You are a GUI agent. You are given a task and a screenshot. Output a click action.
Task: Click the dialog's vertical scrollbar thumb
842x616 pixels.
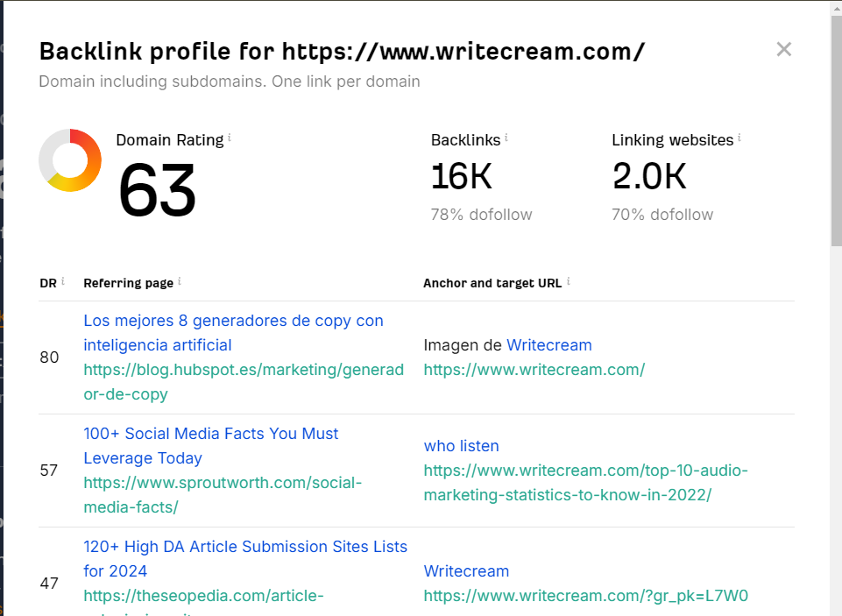[836, 131]
